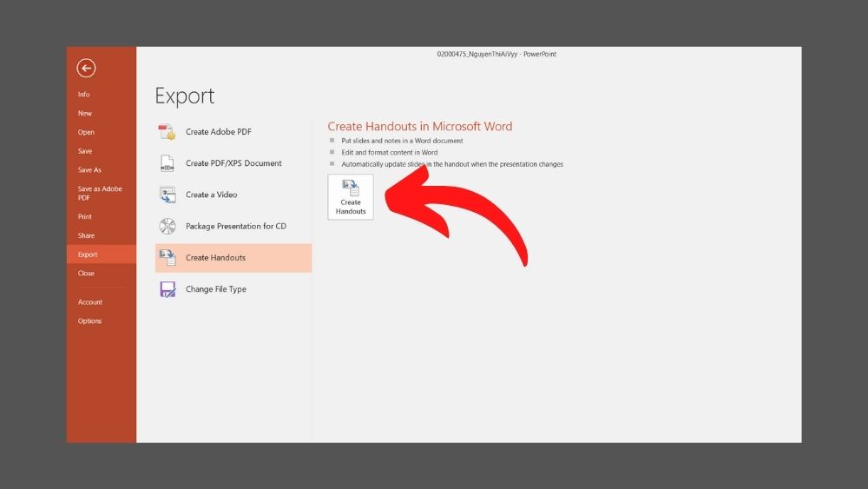Click the Package Presentation for CD disc icon
The image size is (868, 489).
pyautogui.click(x=168, y=226)
